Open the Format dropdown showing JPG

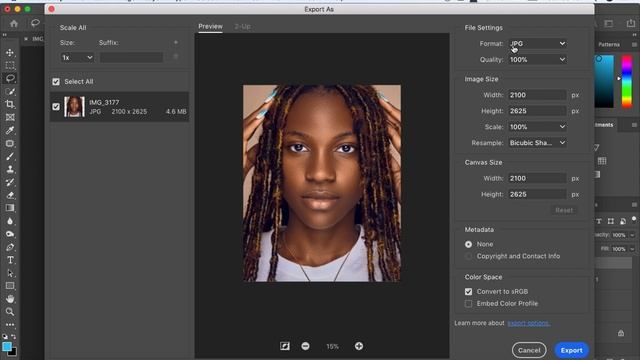point(537,43)
